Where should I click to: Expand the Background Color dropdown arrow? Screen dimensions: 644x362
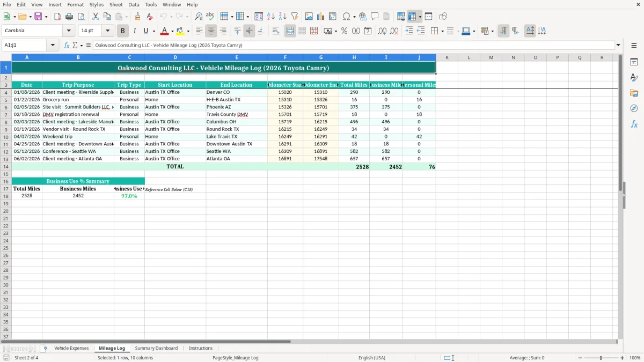pos(188,31)
